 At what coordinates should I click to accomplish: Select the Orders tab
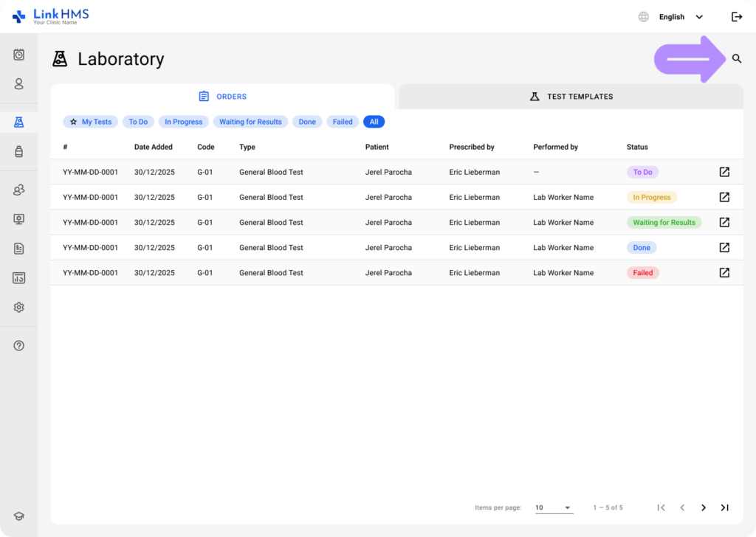click(223, 97)
